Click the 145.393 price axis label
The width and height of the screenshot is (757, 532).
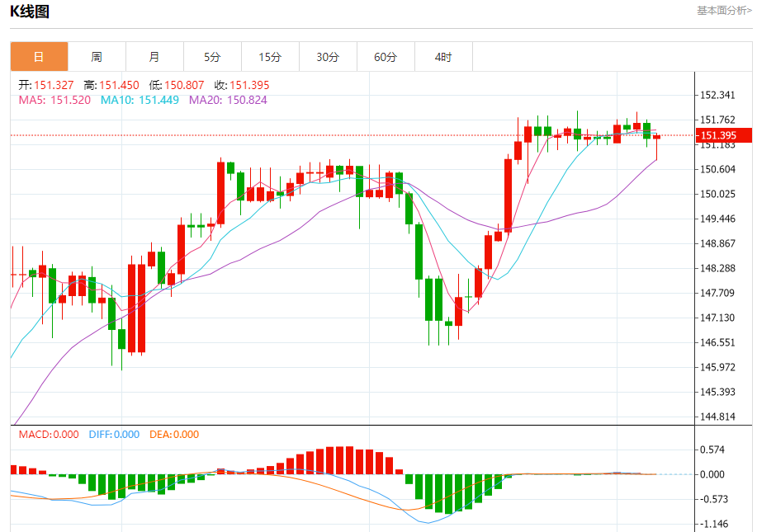click(718, 392)
